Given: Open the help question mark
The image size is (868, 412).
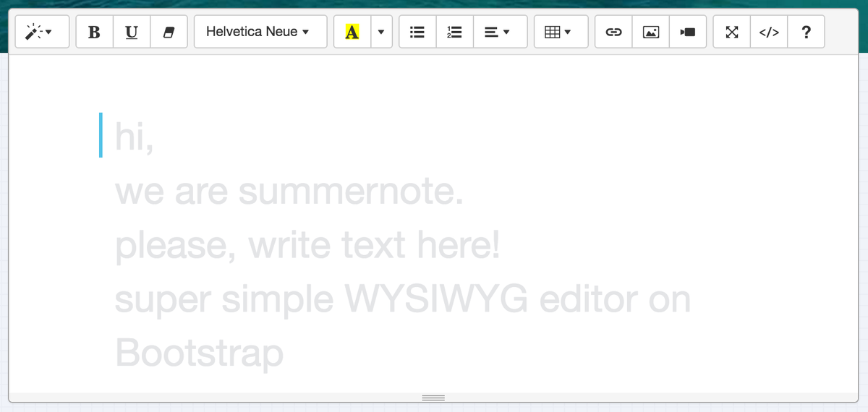Looking at the screenshot, I should pos(806,32).
